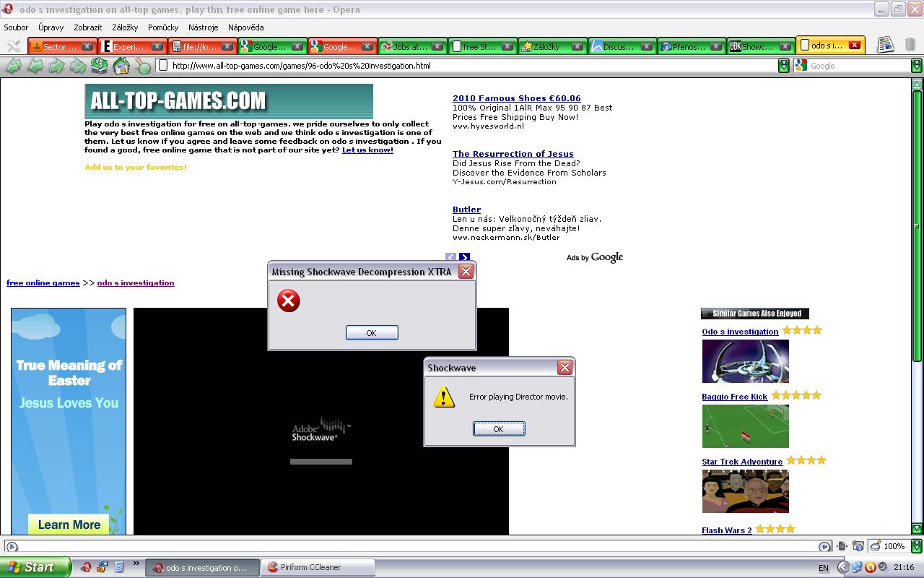Open the zoom level 100% dropdown
This screenshot has width=924, height=578.
[916, 546]
